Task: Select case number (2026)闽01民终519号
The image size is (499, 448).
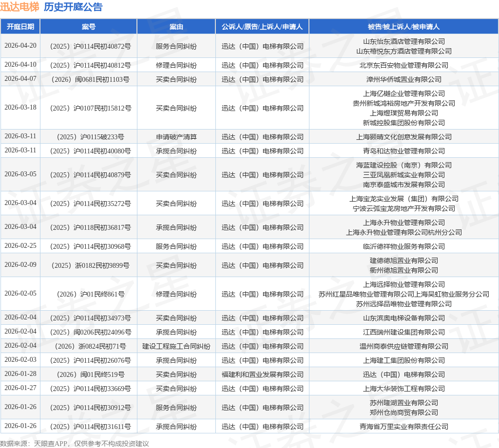Action: click(90, 374)
